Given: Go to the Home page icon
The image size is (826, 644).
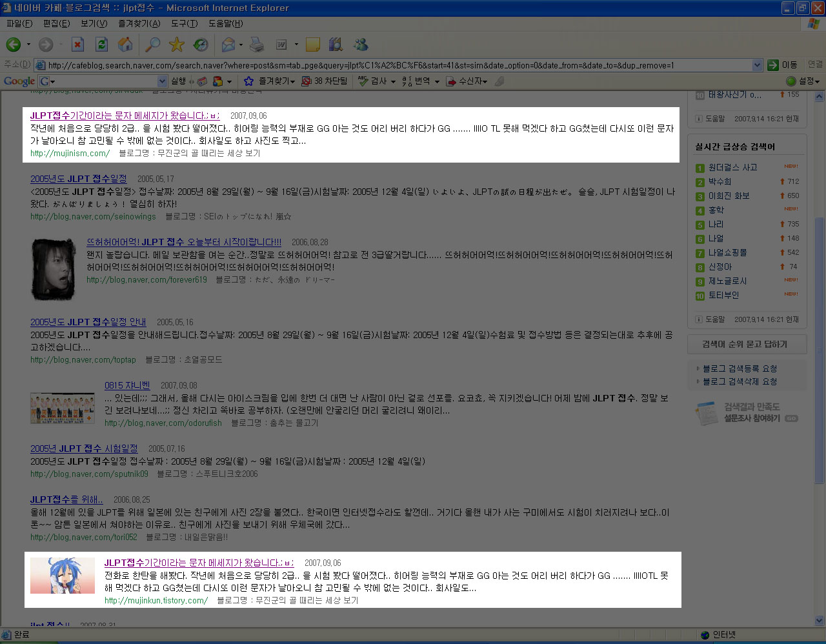Looking at the screenshot, I should coord(125,45).
